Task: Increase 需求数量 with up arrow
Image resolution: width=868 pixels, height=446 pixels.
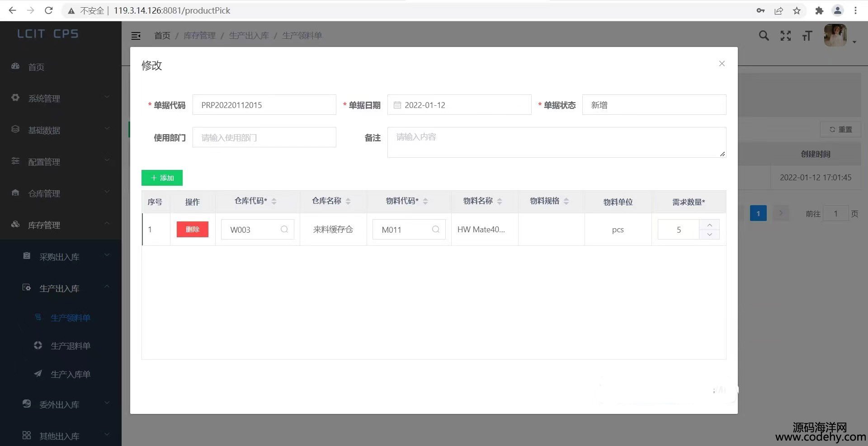Action: (709, 225)
